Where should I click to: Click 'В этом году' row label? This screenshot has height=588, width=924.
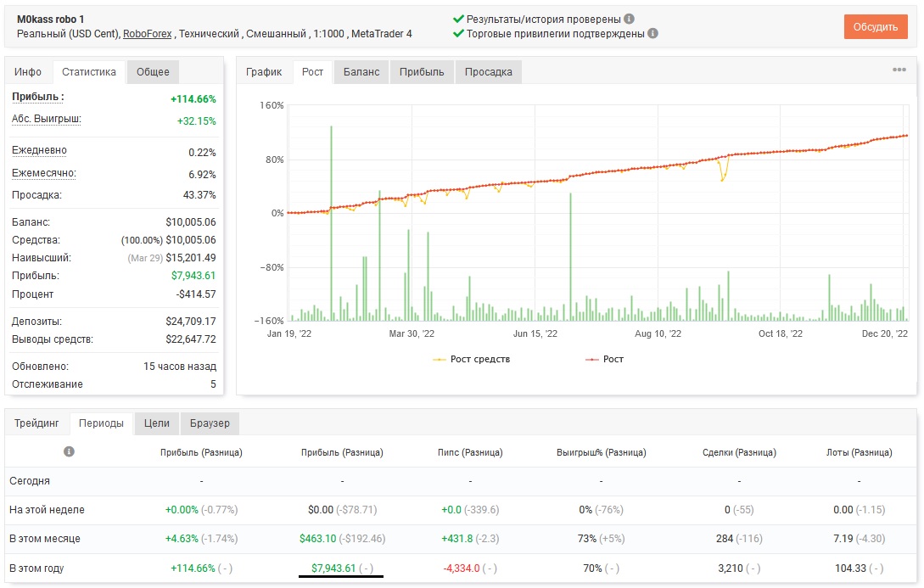(36, 568)
